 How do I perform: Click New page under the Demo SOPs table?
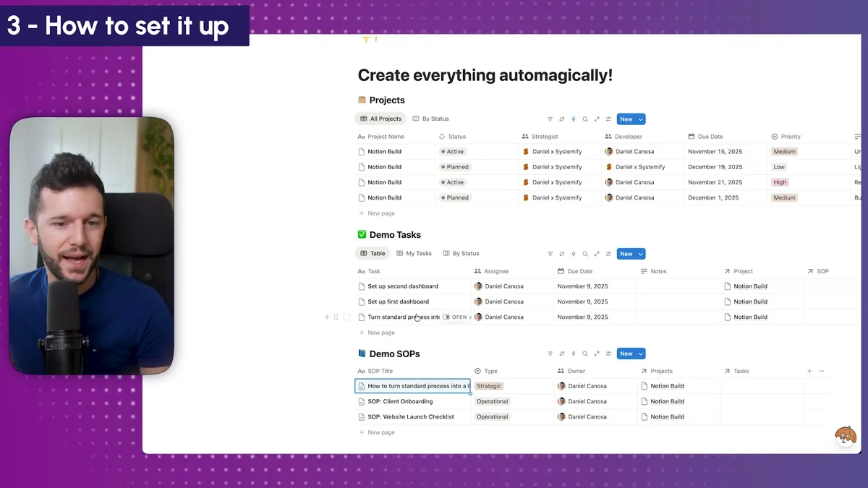[382, 432]
